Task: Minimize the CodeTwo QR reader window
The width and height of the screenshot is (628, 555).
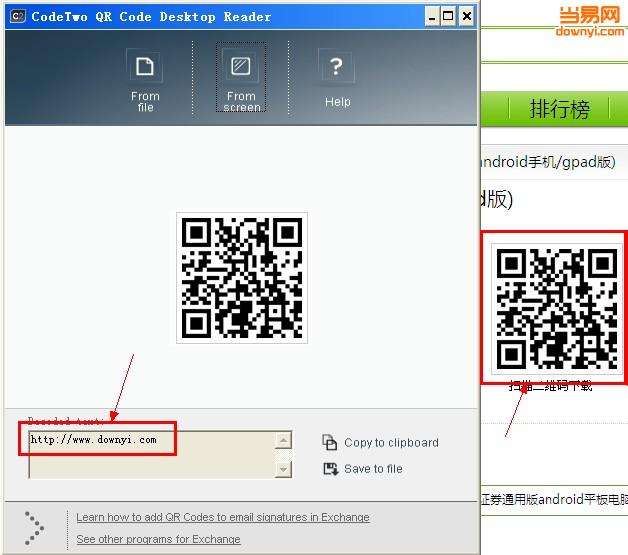Action: [x=432, y=16]
